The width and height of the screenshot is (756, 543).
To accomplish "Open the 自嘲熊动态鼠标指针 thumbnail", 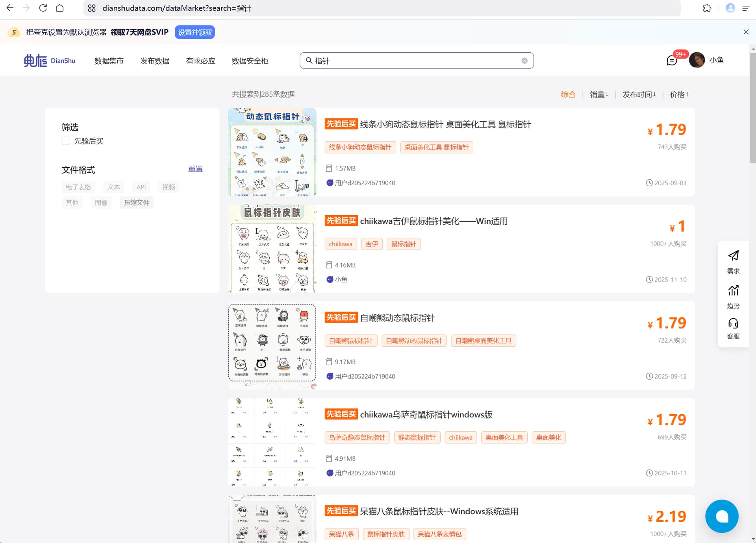I will [x=272, y=345].
